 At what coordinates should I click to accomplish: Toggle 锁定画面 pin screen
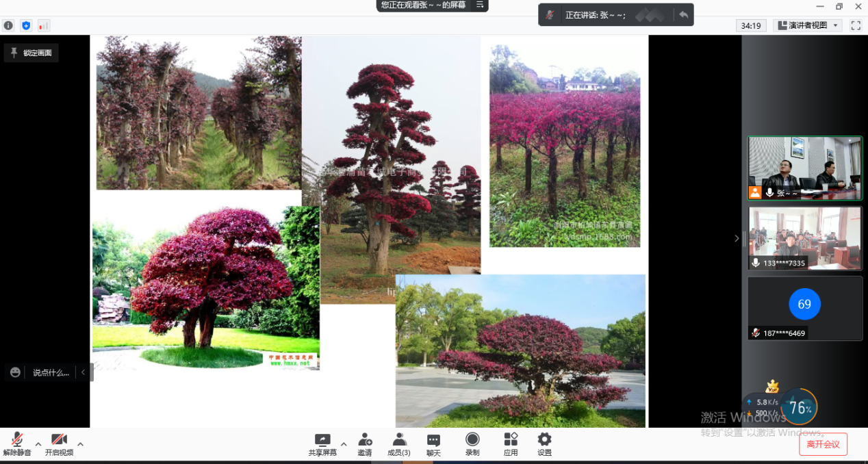click(x=31, y=53)
